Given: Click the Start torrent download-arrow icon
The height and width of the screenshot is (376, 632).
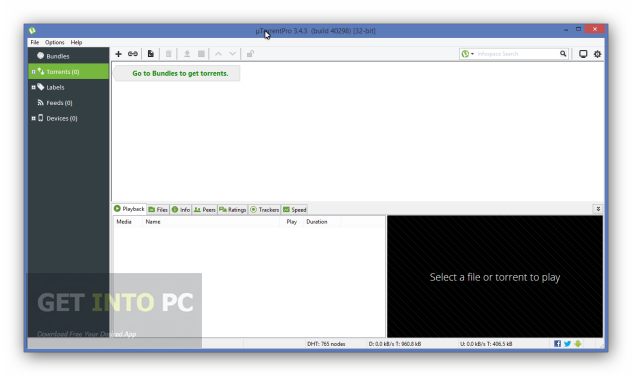Looking at the screenshot, I should pos(187,54).
